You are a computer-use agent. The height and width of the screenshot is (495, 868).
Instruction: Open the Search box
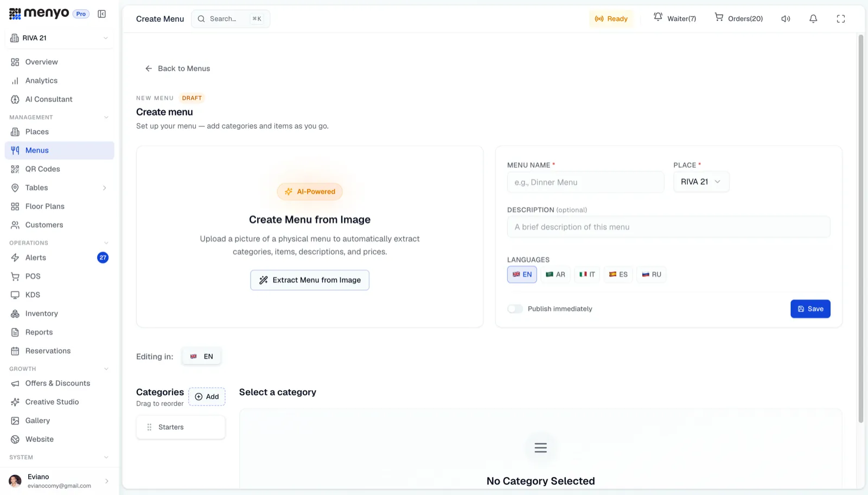click(x=231, y=19)
